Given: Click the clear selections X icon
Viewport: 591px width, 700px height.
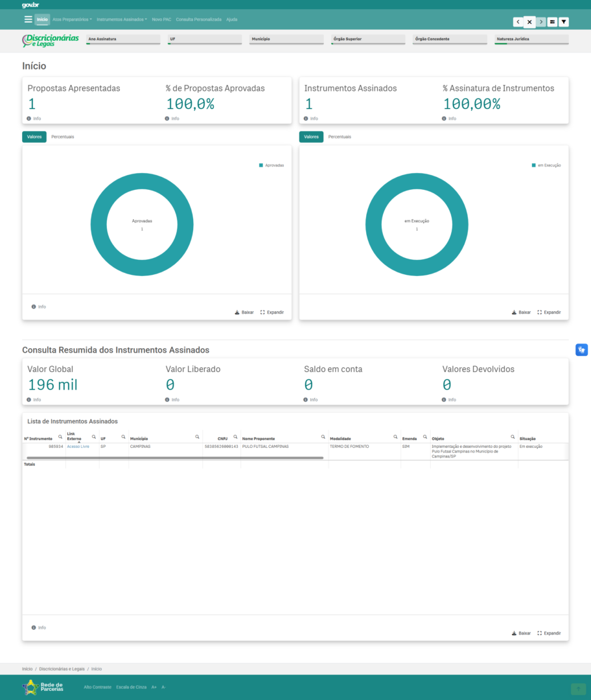Looking at the screenshot, I should point(529,22).
